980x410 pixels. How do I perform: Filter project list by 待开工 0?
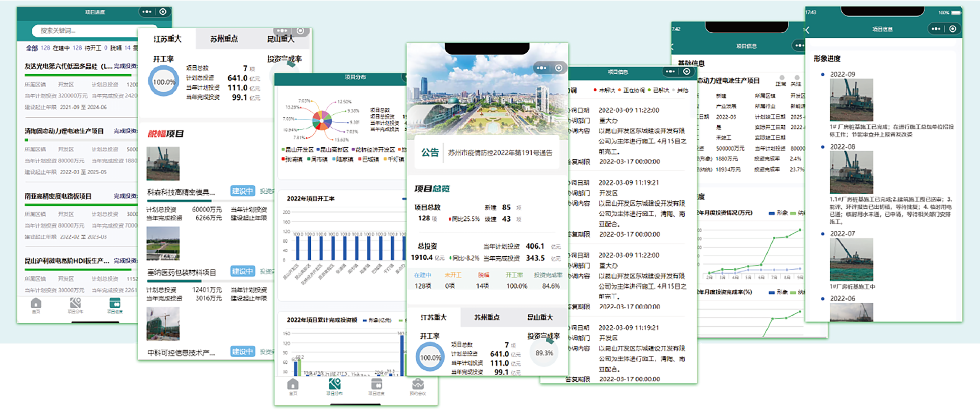click(96, 48)
